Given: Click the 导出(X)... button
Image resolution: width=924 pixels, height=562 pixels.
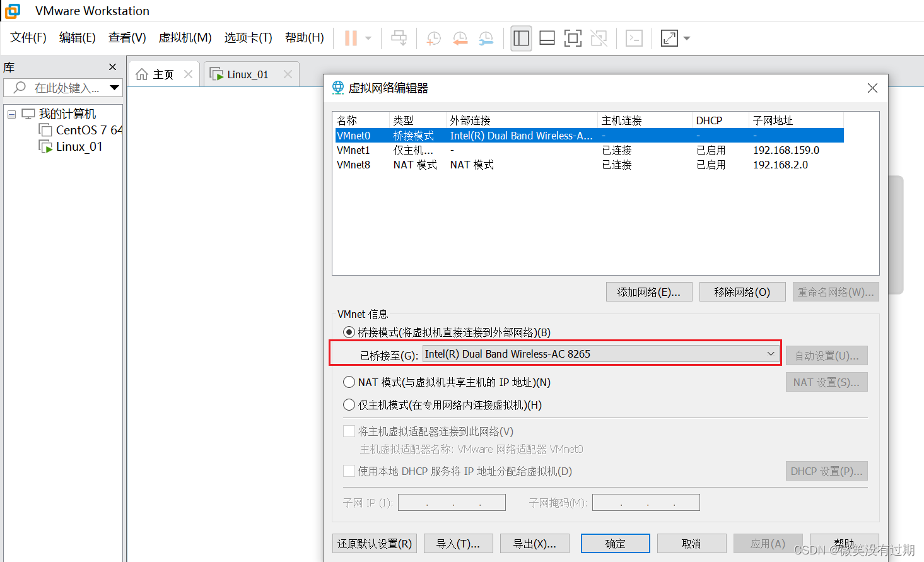Looking at the screenshot, I should [535, 543].
